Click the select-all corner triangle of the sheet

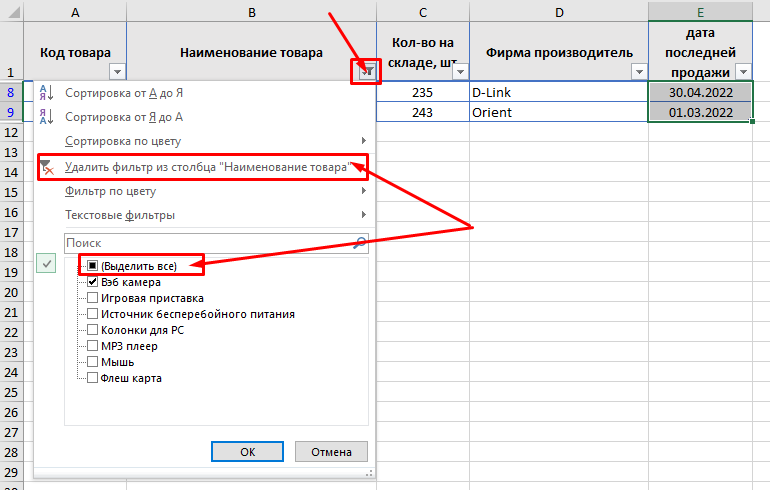[x=12, y=11]
